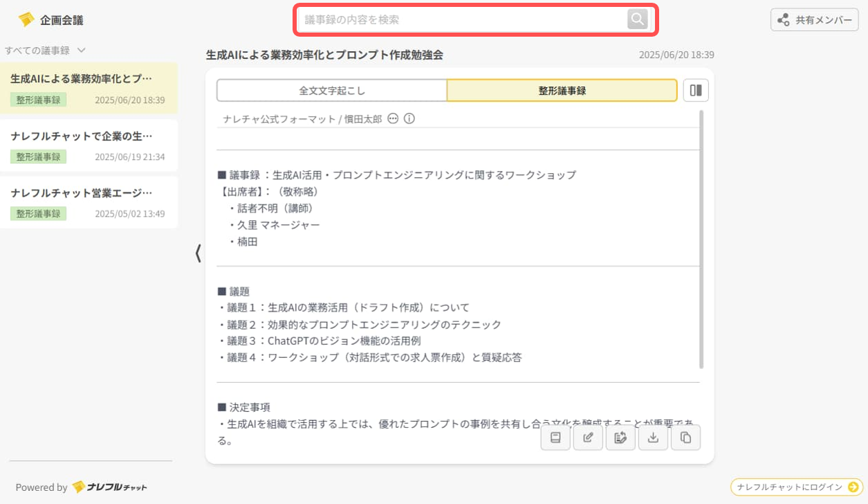Open the dictionary icon below the minutes
Viewport: 868px width, 504px height.
pos(555,437)
